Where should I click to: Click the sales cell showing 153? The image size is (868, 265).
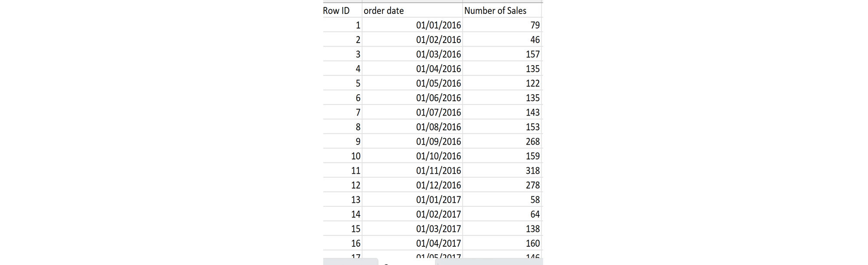[533, 127]
